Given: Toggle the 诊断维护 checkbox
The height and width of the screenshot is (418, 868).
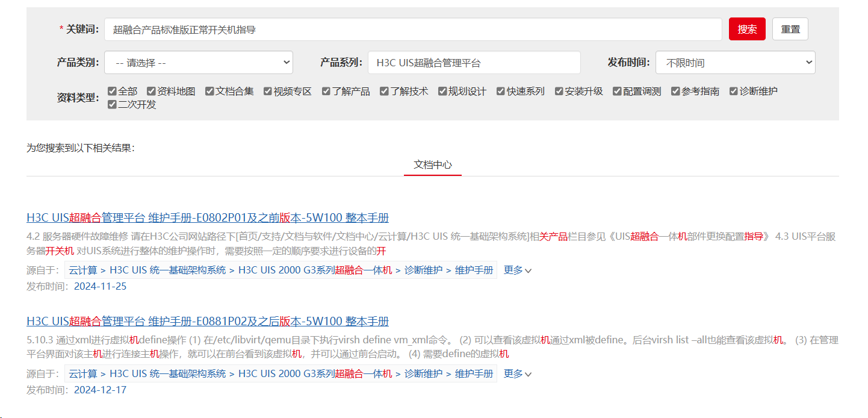Looking at the screenshot, I should 734,91.
